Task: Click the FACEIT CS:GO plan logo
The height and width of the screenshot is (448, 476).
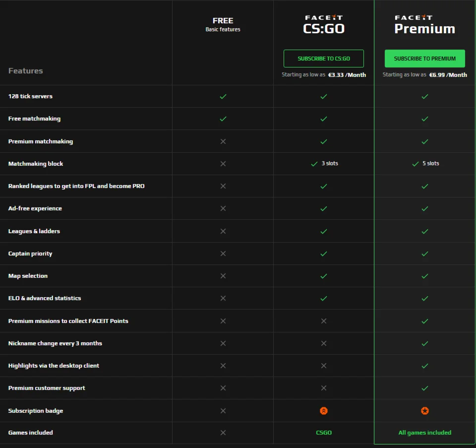Action: (324, 24)
